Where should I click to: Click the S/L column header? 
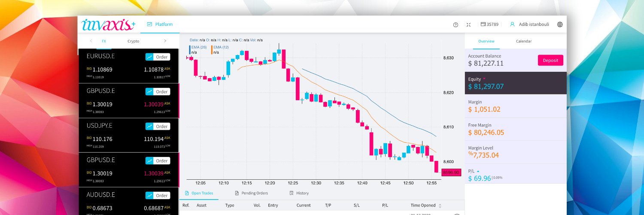click(x=357, y=206)
